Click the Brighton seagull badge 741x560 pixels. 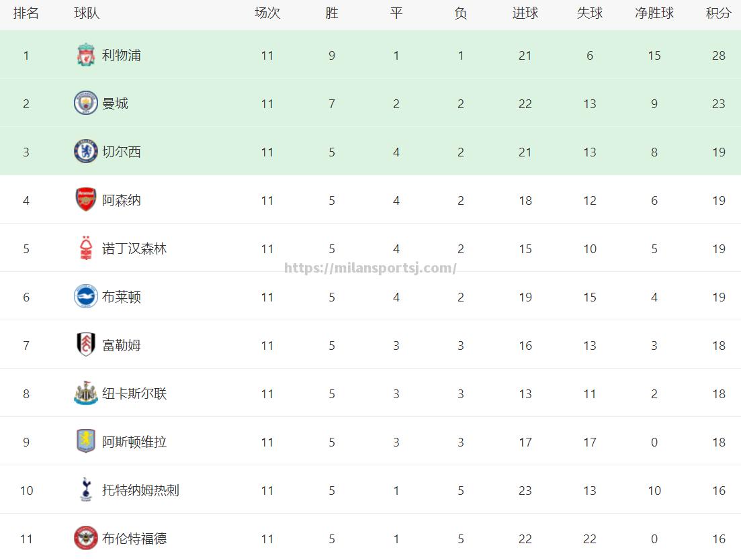coord(85,297)
